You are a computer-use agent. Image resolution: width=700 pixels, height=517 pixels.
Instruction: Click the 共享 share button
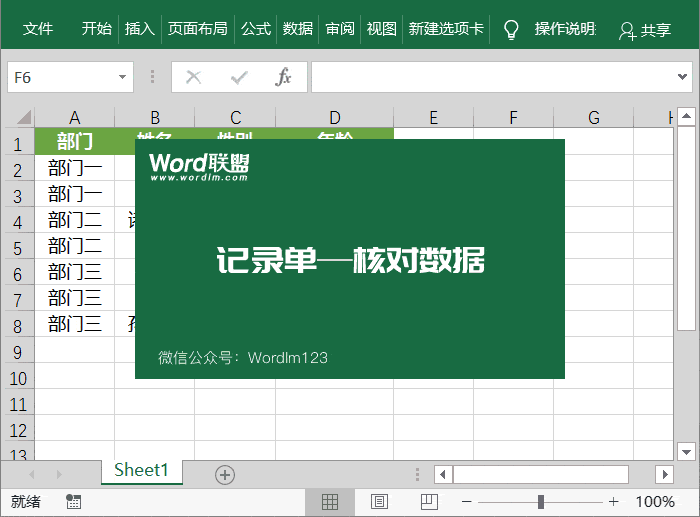(645, 31)
